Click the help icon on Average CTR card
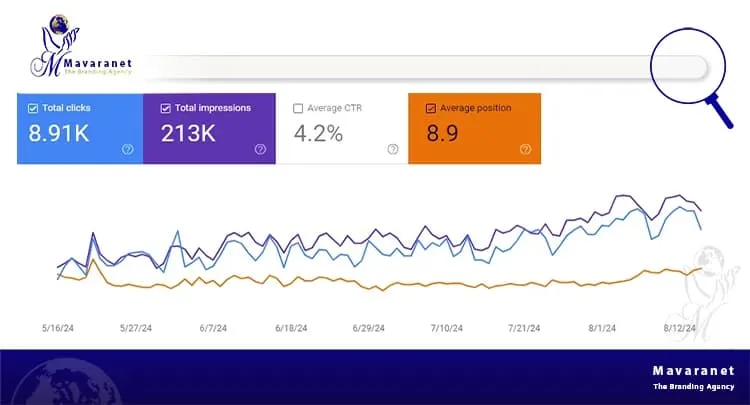750x405 pixels. pos(392,149)
